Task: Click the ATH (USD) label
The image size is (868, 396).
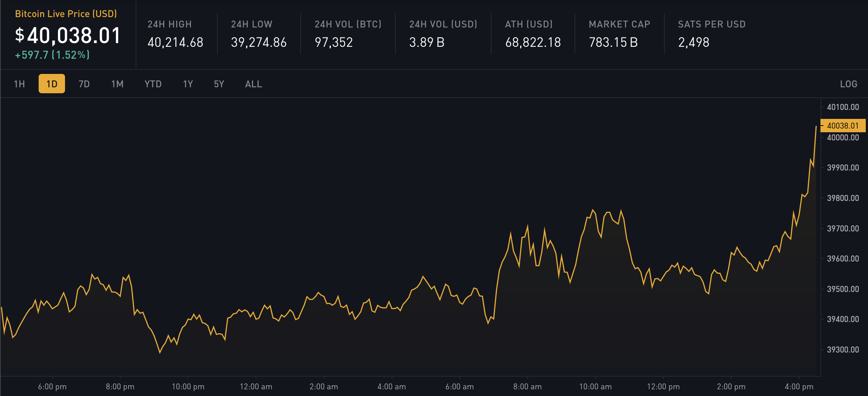Action: click(529, 24)
